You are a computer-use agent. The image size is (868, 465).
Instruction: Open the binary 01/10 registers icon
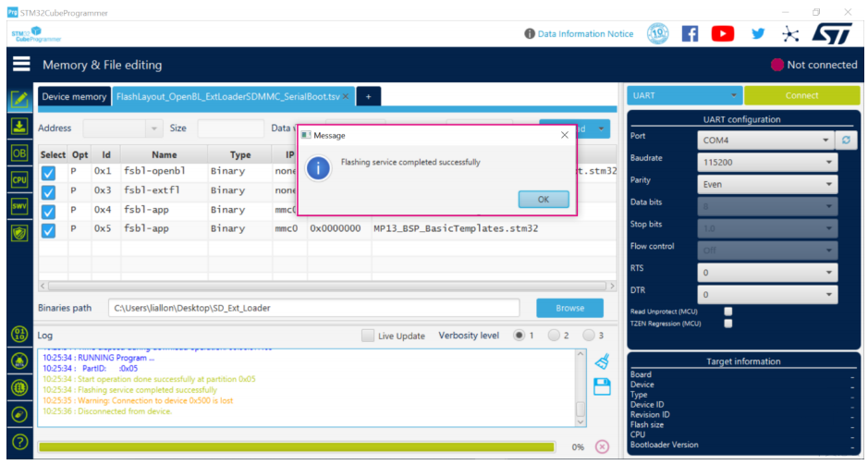(20, 334)
